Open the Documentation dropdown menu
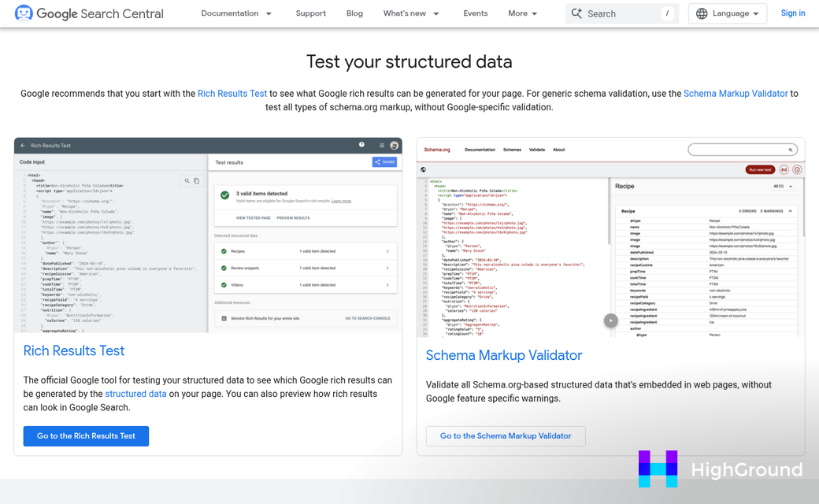This screenshot has width=819, height=504. click(x=236, y=13)
